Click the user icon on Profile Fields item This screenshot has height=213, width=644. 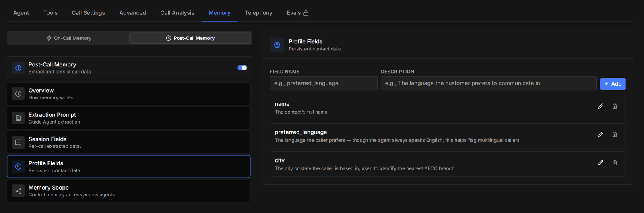18,167
